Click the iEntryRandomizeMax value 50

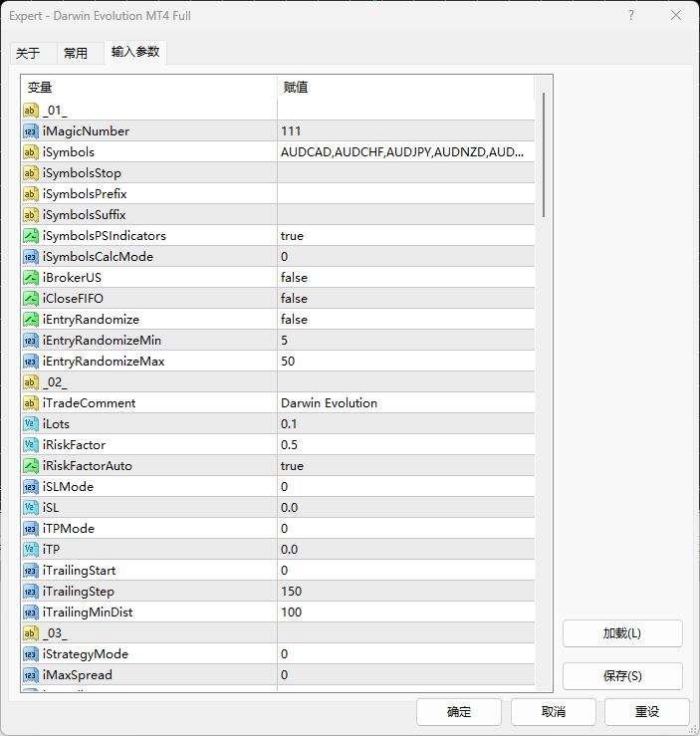pos(288,362)
